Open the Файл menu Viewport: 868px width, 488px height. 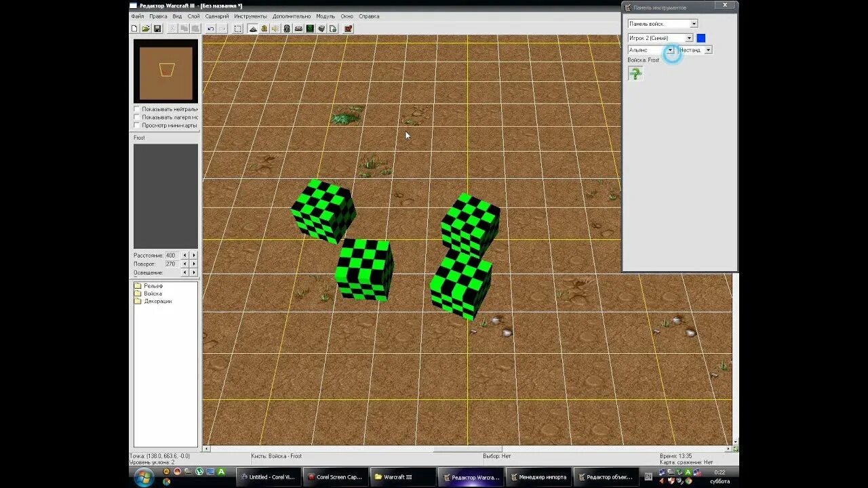click(x=137, y=16)
